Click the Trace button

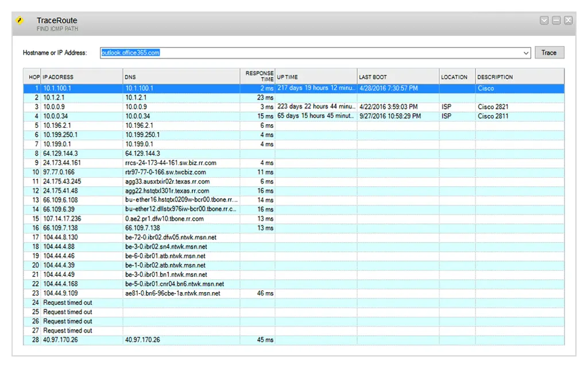pyautogui.click(x=550, y=52)
